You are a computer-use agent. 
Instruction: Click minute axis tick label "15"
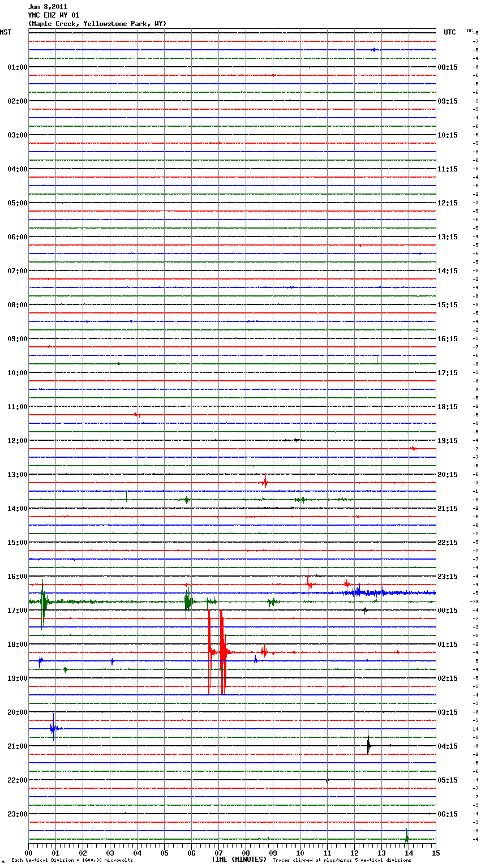436,853
